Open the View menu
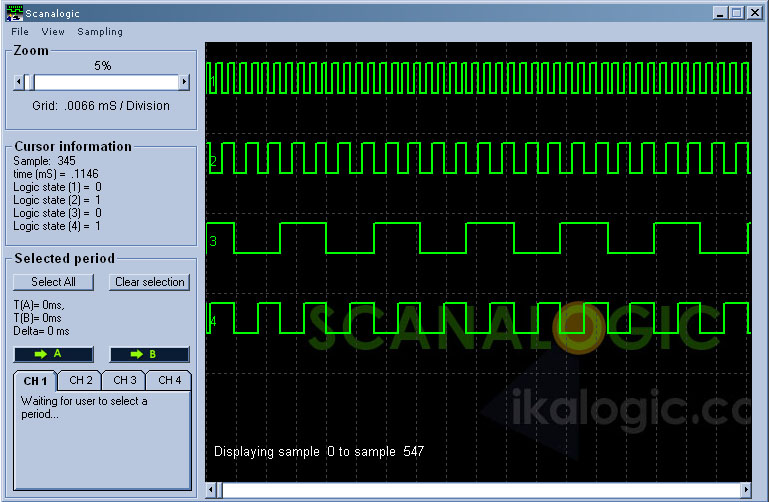 click(x=53, y=31)
